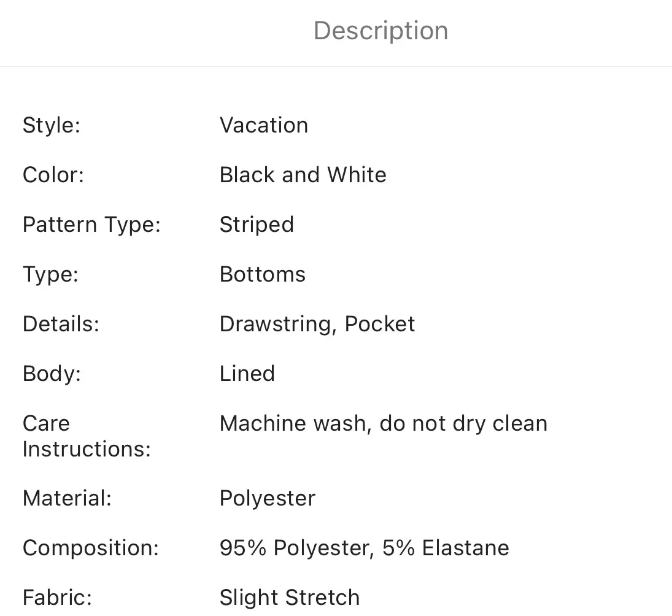The image size is (672, 616).
Task: Click the Type label
Action: point(50,274)
